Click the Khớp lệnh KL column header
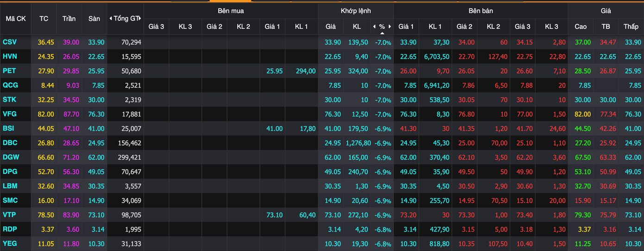The height and width of the screenshot is (251, 644). pyautogui.click(x=357, y=26)
